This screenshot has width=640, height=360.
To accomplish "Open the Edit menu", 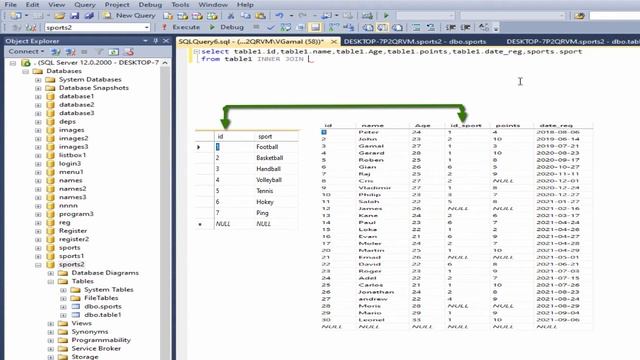I will [32, 5].
